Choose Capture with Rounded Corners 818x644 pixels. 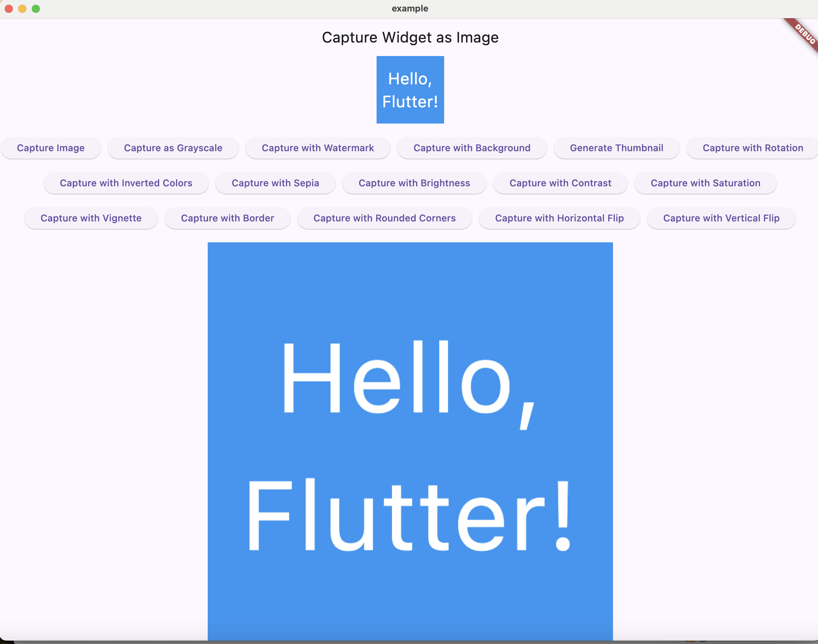tap(384, 218)
